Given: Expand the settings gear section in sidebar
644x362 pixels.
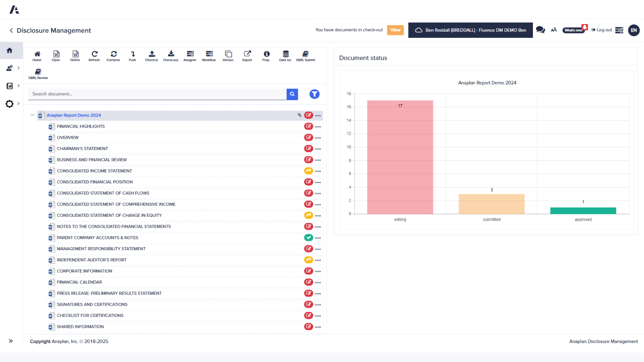Looking at the screenshot, I should [10, 104].
